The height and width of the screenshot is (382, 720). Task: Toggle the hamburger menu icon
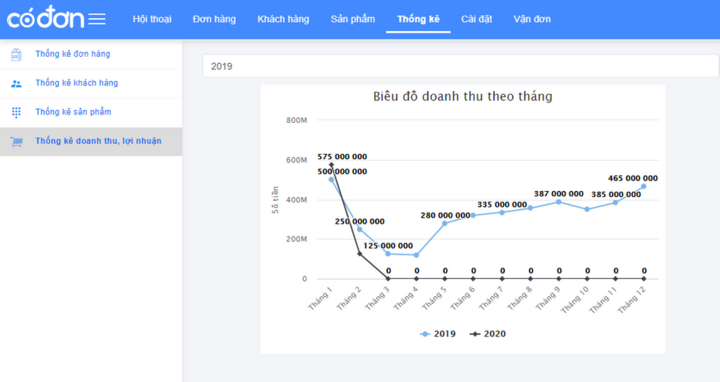point(97,19)
